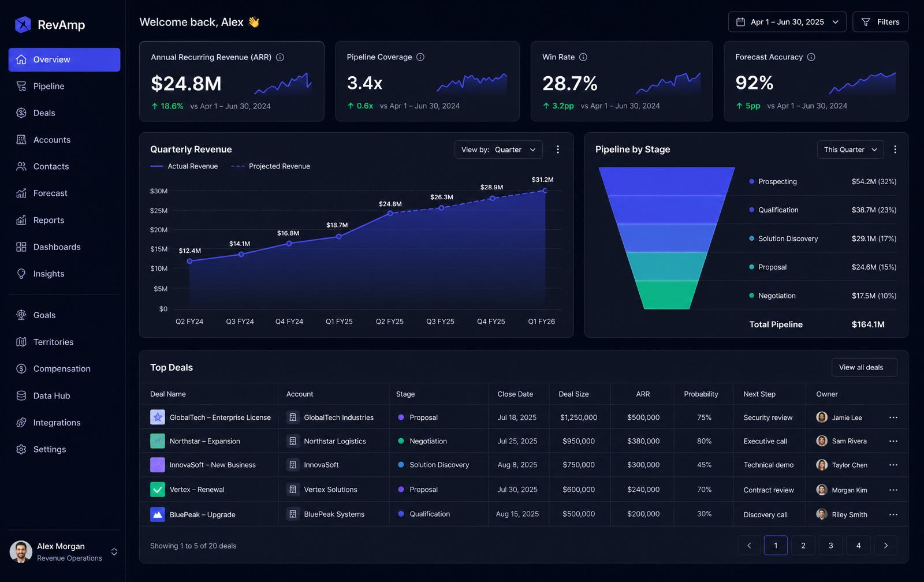Image resolution: width=924 pixels, height=582 pixels.
Task: Click the Close Date column header
Action: point(515,394)
